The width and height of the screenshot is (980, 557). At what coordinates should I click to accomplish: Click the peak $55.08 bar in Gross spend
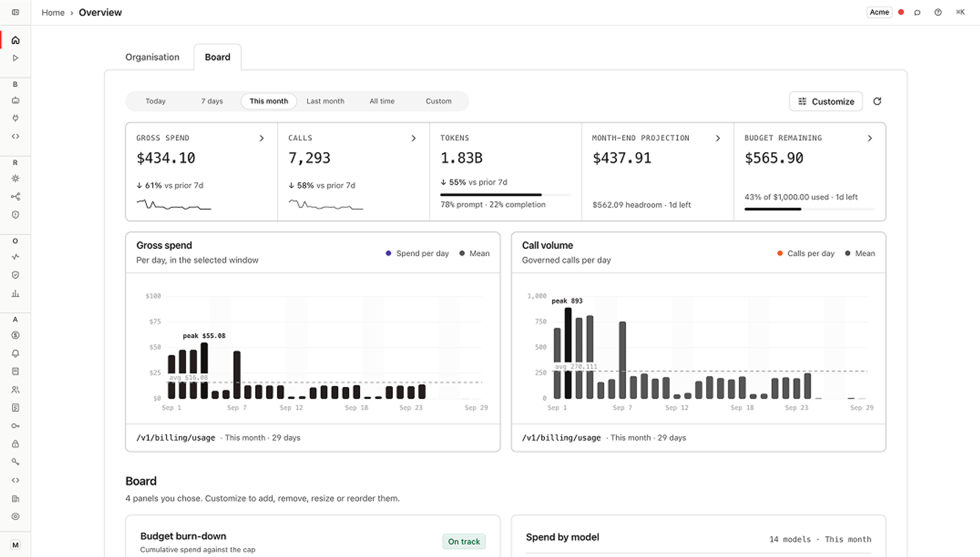click(x=204, y=371)
